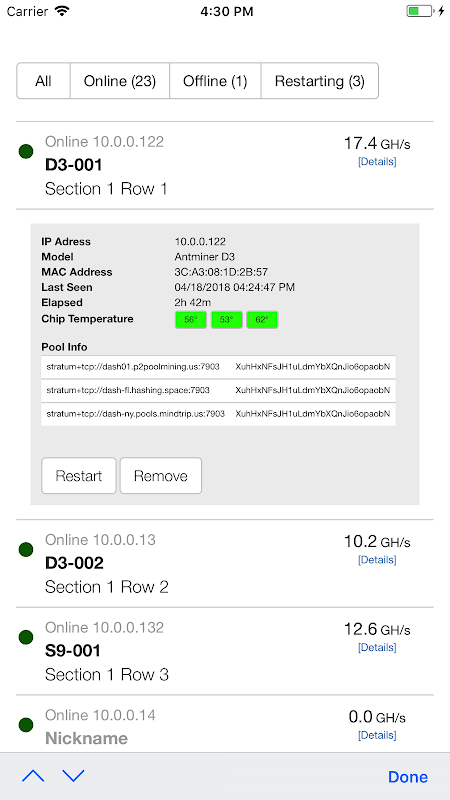
Task: Click Section 1 Row 2 location
Action: [x=107, y=587]
